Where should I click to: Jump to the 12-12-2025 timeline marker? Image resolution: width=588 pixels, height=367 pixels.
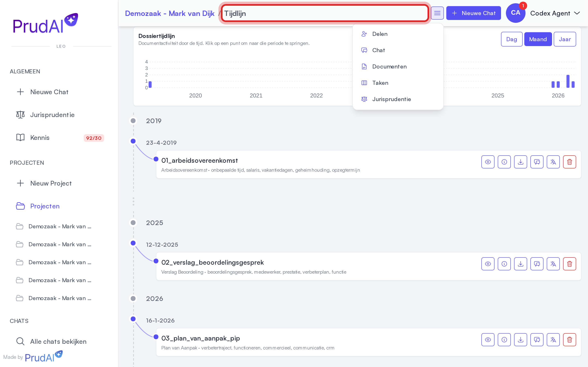tap(133, 243)
